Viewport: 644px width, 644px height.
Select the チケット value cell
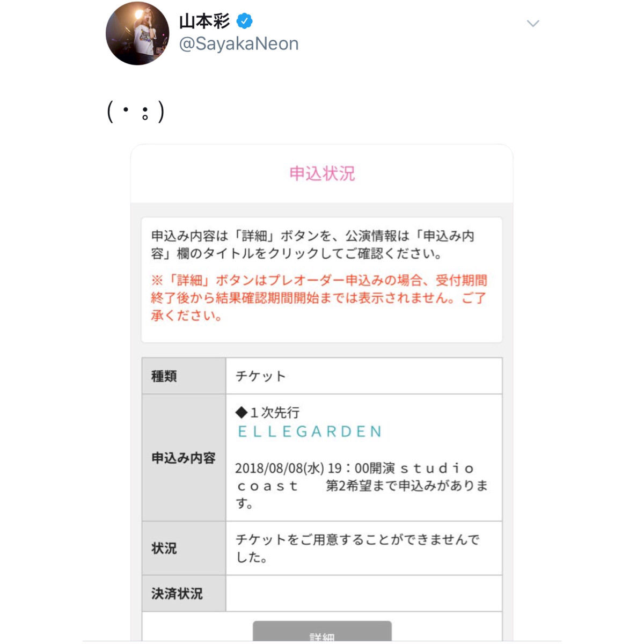[x=364, y=376]
